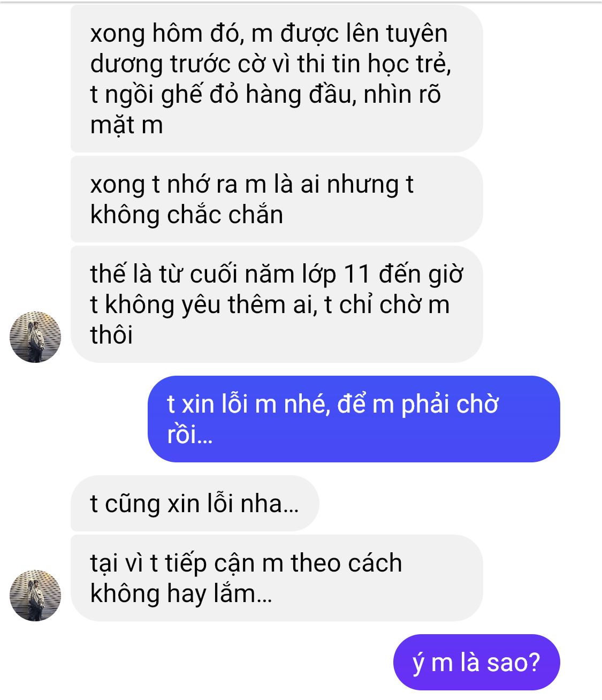The width and height of the screenshot is (602, 700).
Task: Click the text line 'mặt m'
Action: click(126, 125)
